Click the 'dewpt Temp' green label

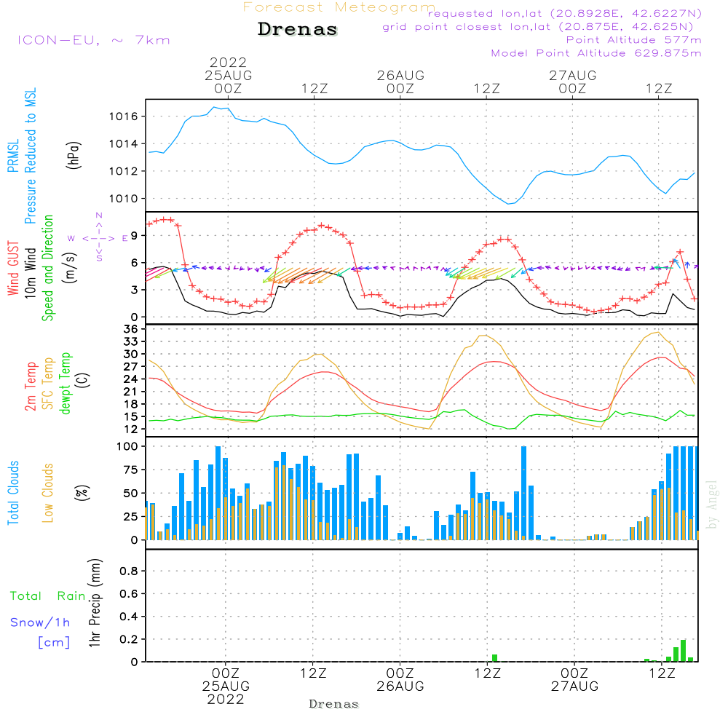point(65,383)
